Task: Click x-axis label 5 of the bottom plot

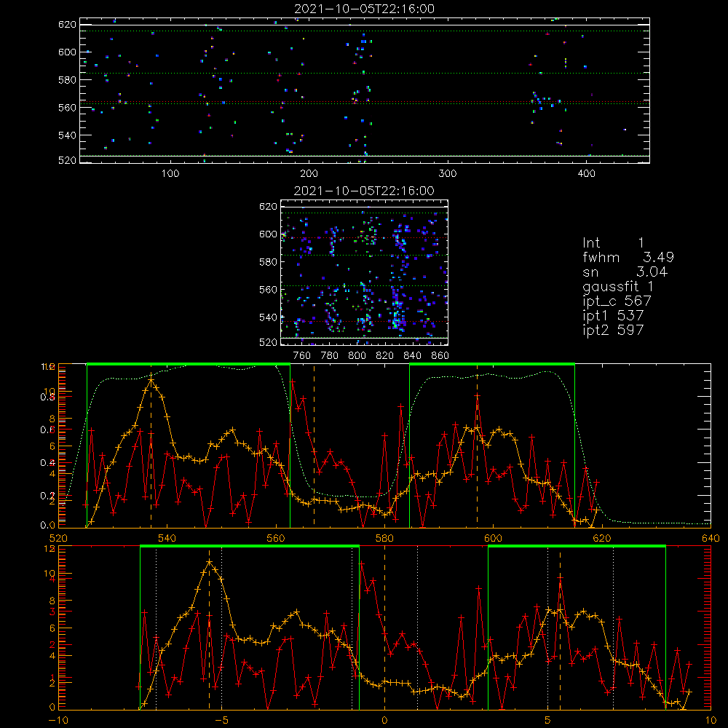Action: click(547, 721)
